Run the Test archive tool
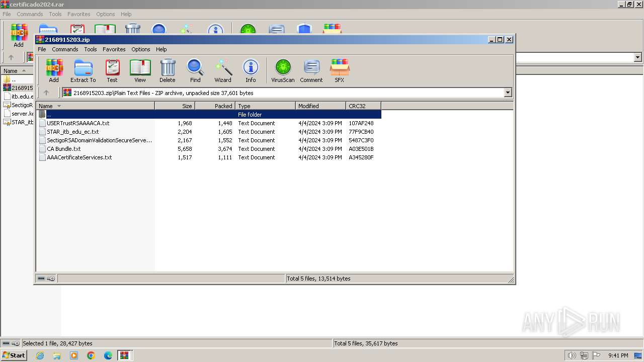 point(112,70)
